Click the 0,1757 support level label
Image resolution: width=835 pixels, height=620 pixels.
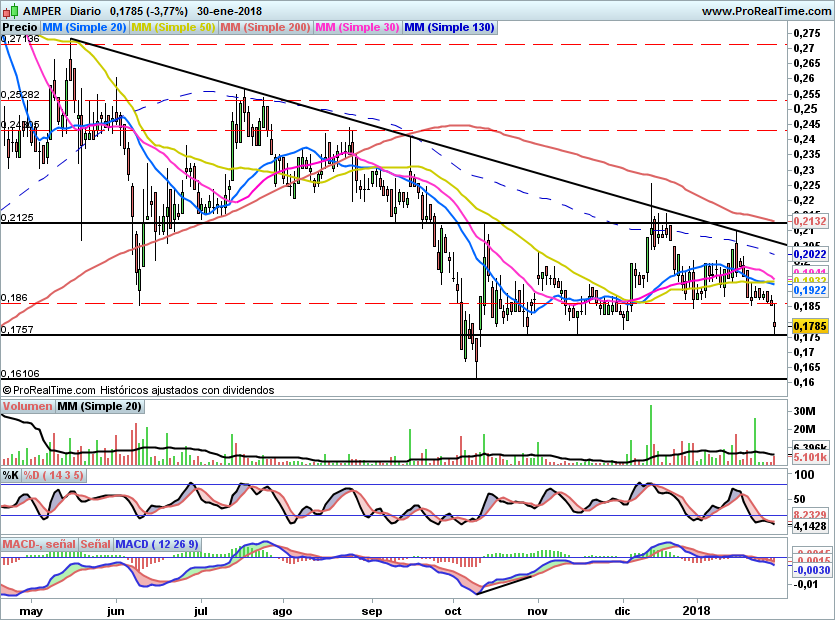[x=17, y=329]
